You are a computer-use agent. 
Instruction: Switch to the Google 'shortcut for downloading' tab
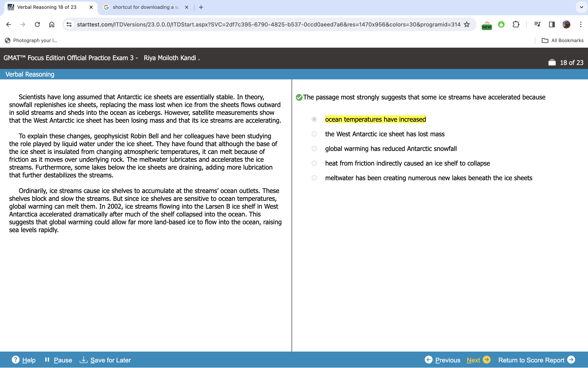(x=146, y=7)
